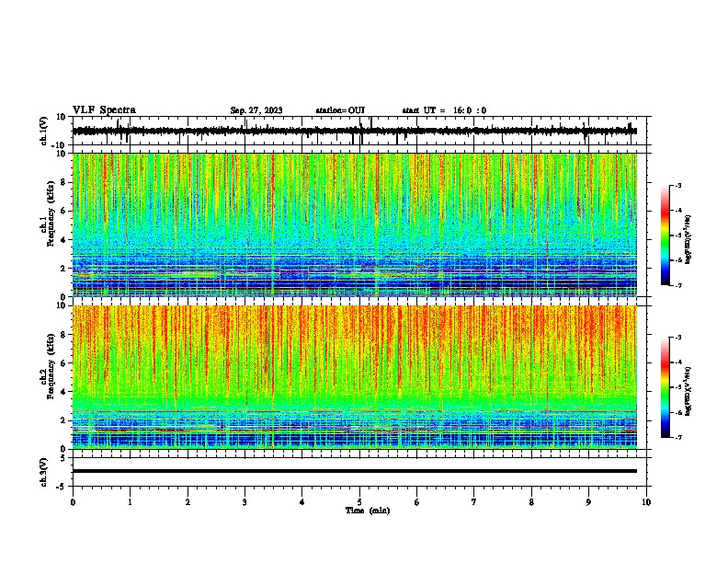Click the "VLF Spectra" plot title
Screen dimensions: 728x563
coord(104,109)
